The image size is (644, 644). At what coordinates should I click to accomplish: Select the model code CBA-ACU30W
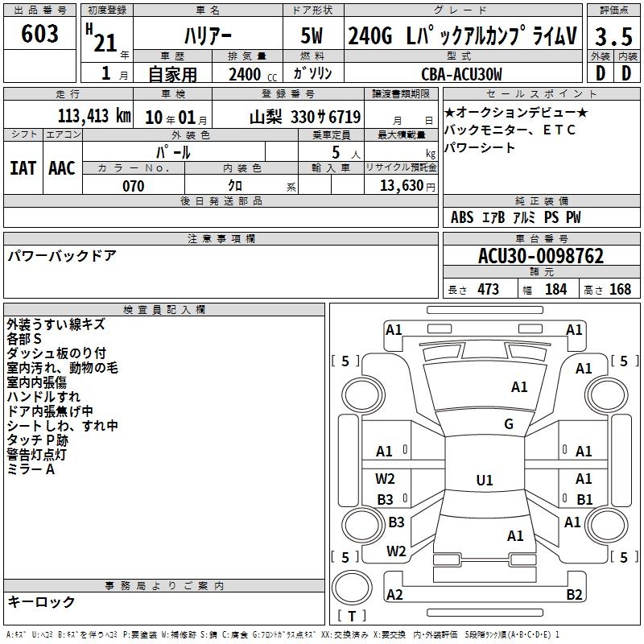[x=461, y=74]
